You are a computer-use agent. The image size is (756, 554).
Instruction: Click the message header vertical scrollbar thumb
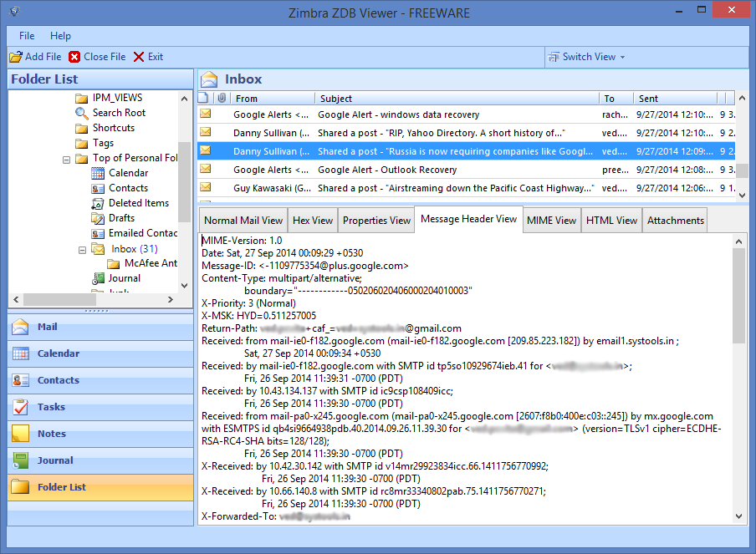point(738,297)
